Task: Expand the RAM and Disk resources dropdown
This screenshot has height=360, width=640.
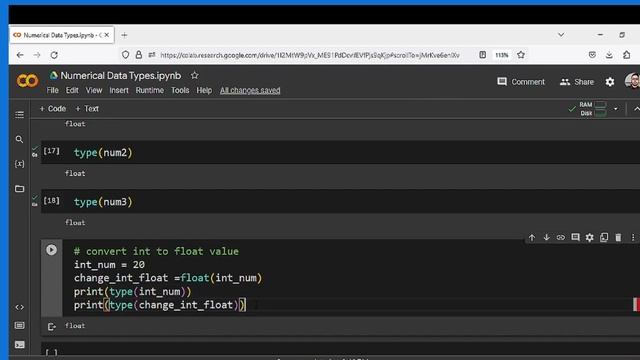Action: 616,109
